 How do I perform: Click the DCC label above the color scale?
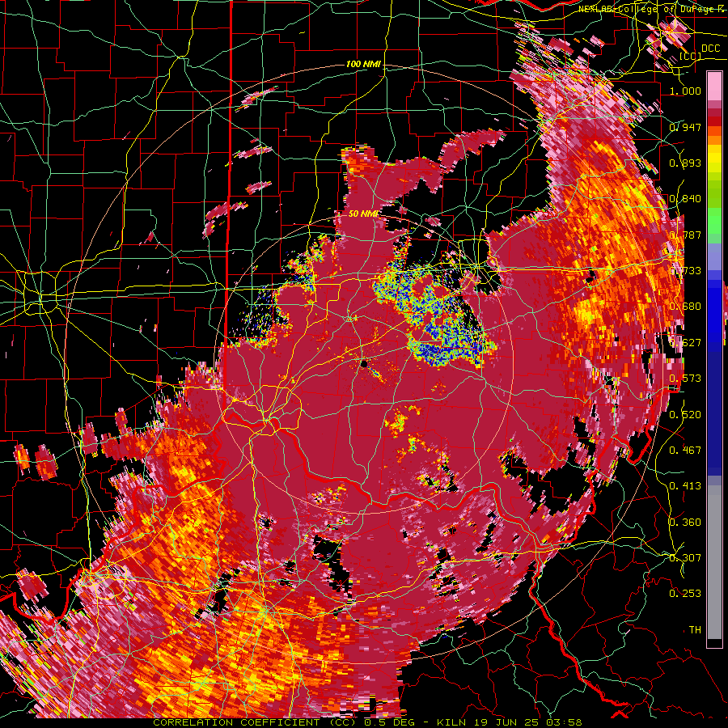click(x=710, y=49)
